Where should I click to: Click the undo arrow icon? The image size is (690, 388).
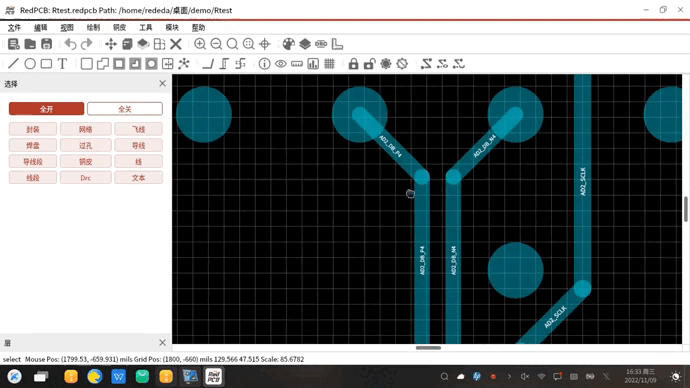(70, 44)
